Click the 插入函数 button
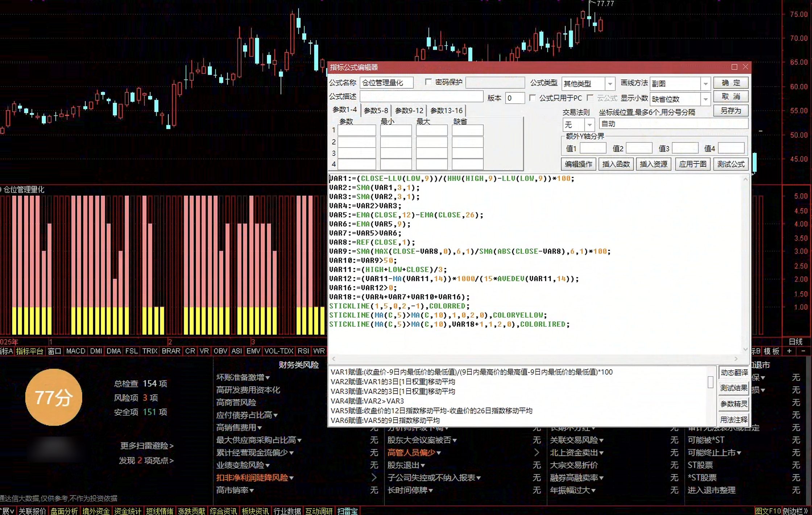Viewport: 812px width, 515px height. click(x=616, y=164)
